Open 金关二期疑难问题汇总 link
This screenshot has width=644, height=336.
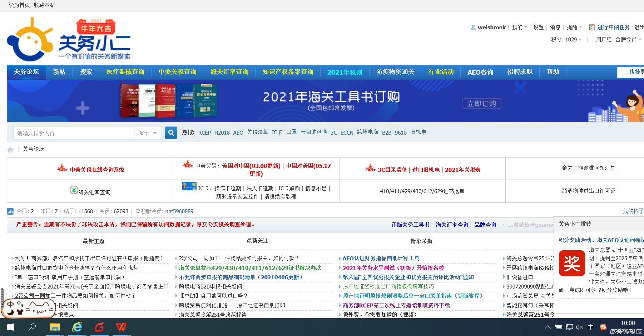588,168
